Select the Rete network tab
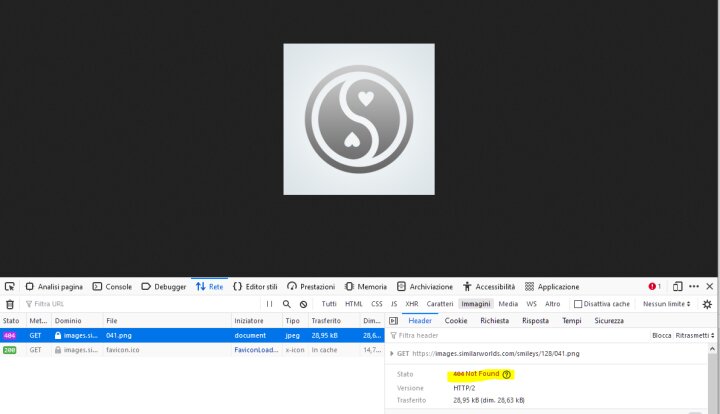720x414 pixels. pos(209,286)
